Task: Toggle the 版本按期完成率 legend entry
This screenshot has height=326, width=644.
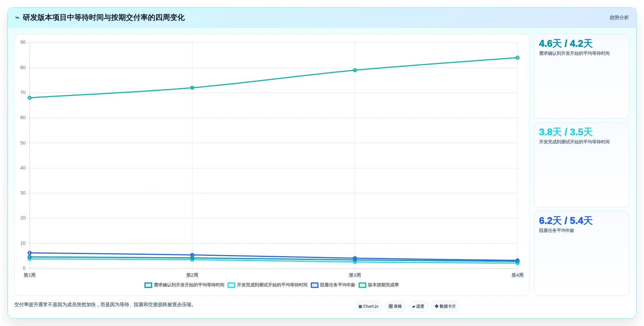Action: pos(379,285)
